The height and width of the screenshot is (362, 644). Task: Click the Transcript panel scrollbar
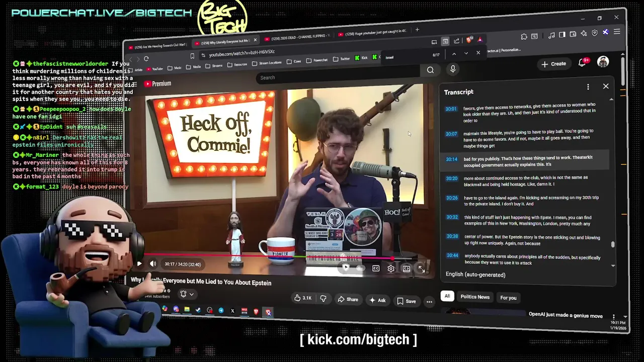point(612,245)
